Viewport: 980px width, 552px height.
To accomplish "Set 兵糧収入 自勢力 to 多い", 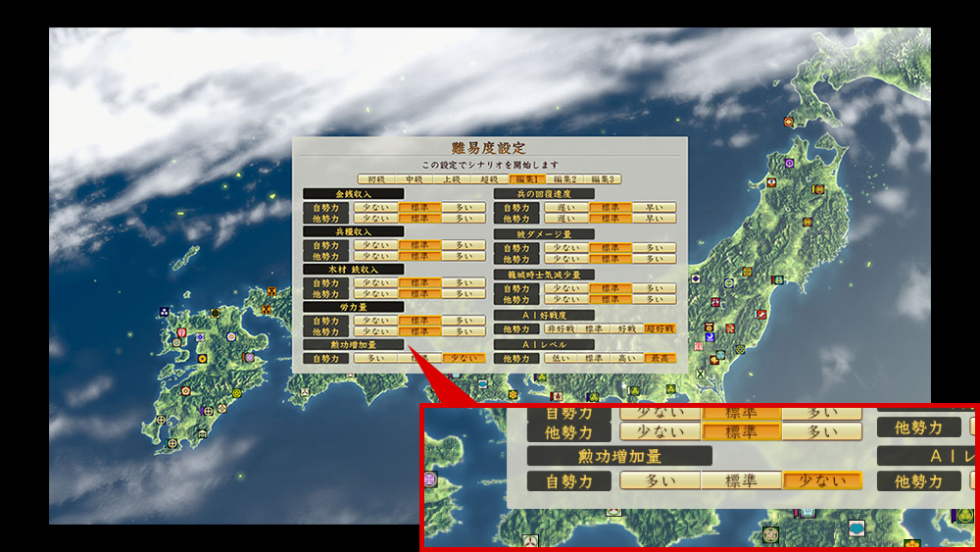I will [x=463, y=245].
